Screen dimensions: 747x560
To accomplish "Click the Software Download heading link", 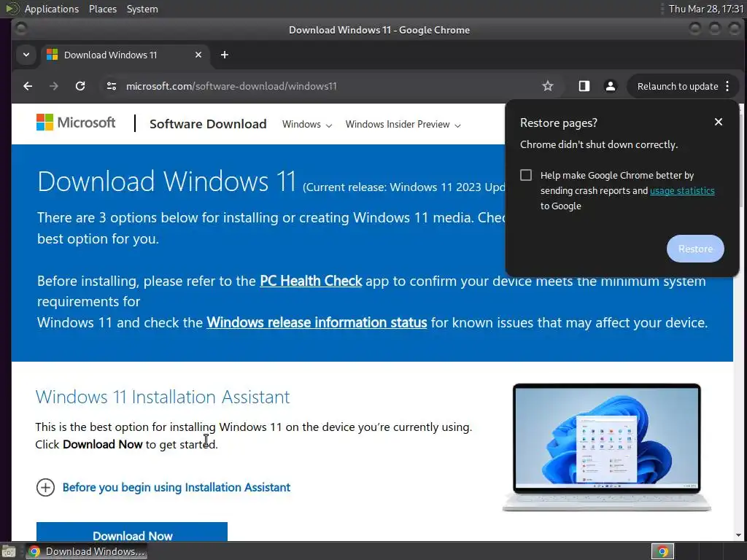I will [x=208, y=124].
